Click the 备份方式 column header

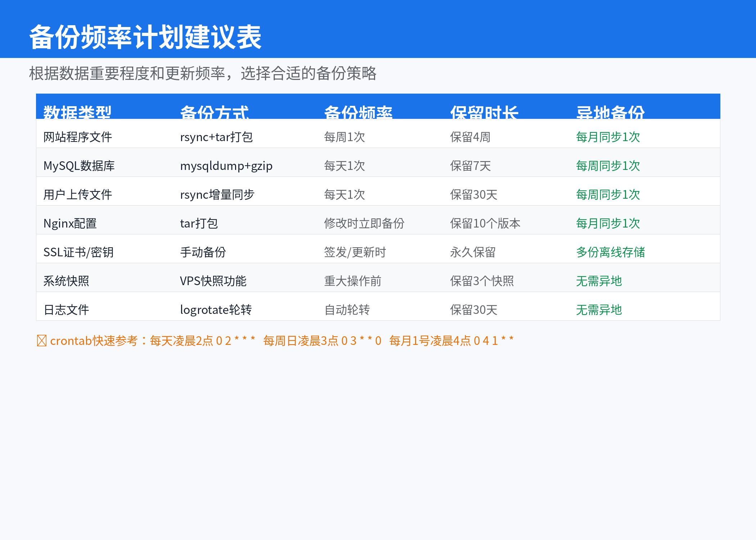214,112
